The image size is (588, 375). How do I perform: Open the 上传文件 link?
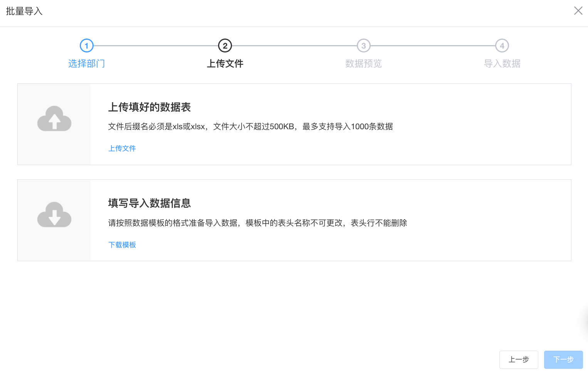[122, 149]
